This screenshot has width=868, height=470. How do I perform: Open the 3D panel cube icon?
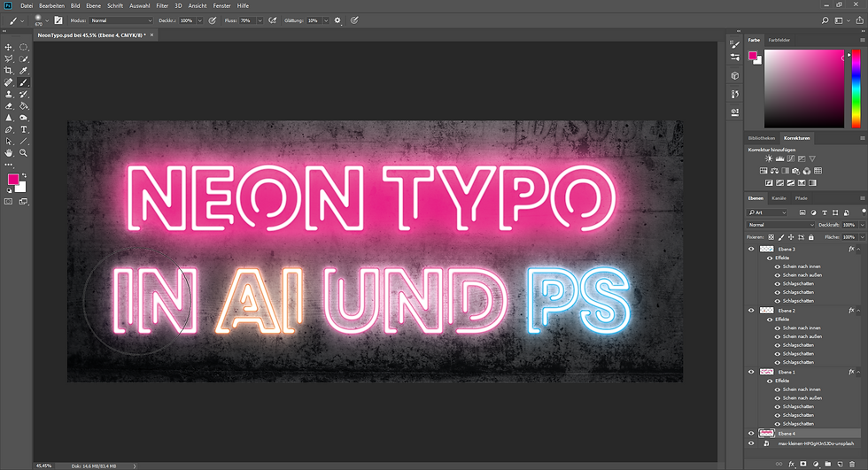point(734,76)
